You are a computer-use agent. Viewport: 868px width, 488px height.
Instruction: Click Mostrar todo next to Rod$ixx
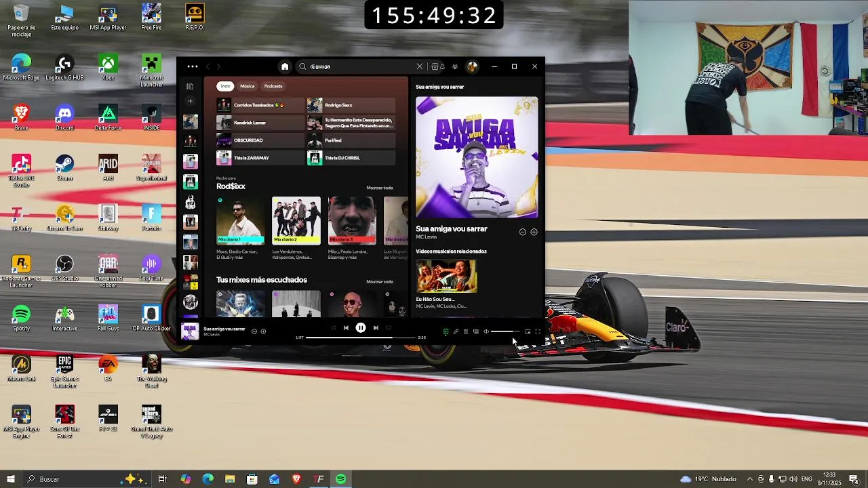[380, 188]
